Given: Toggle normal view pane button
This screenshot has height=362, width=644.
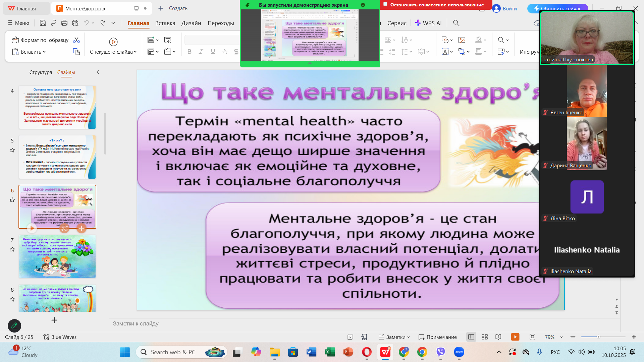Looking at the screenshot, I should tap(471, 337).
